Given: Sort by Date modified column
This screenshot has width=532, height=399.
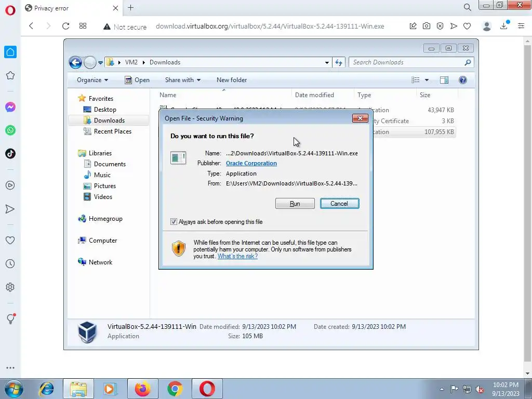Looking at the screenshot, I should coord(314,95).
